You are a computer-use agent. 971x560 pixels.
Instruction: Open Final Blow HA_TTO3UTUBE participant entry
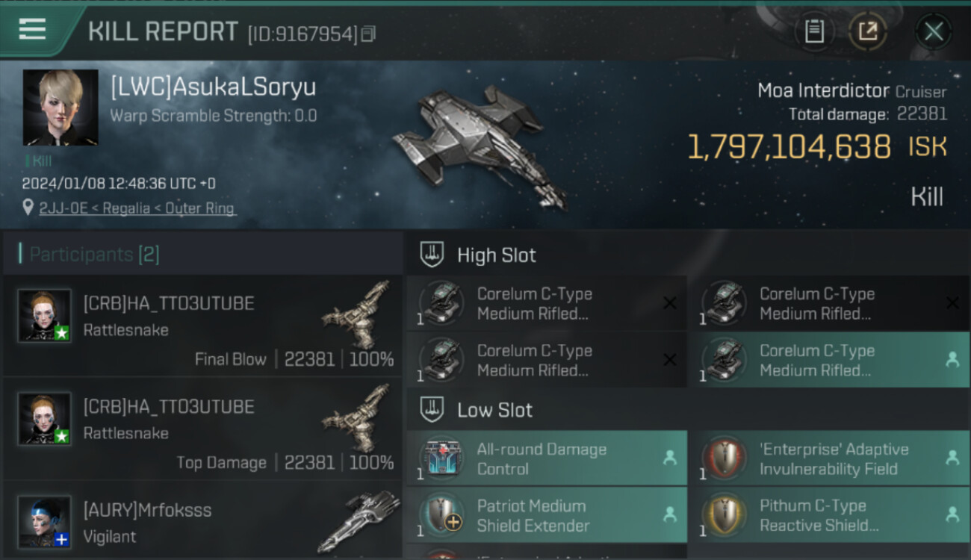click(x=202, y=325)
